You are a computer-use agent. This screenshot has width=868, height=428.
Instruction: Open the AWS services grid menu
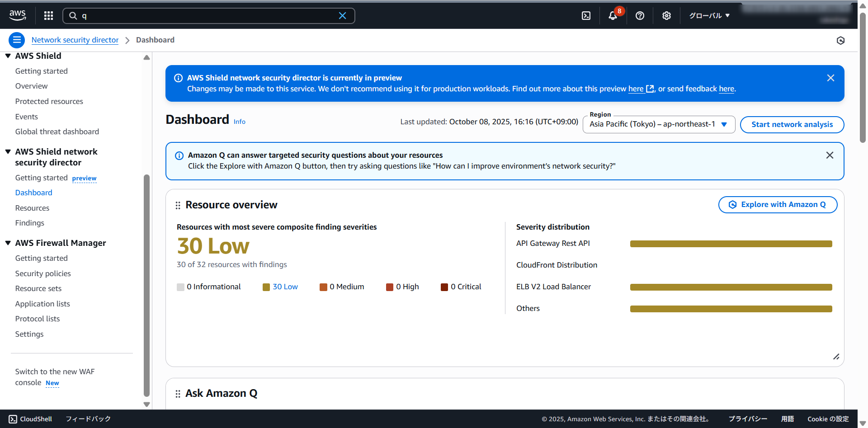(x=48, y=16)
